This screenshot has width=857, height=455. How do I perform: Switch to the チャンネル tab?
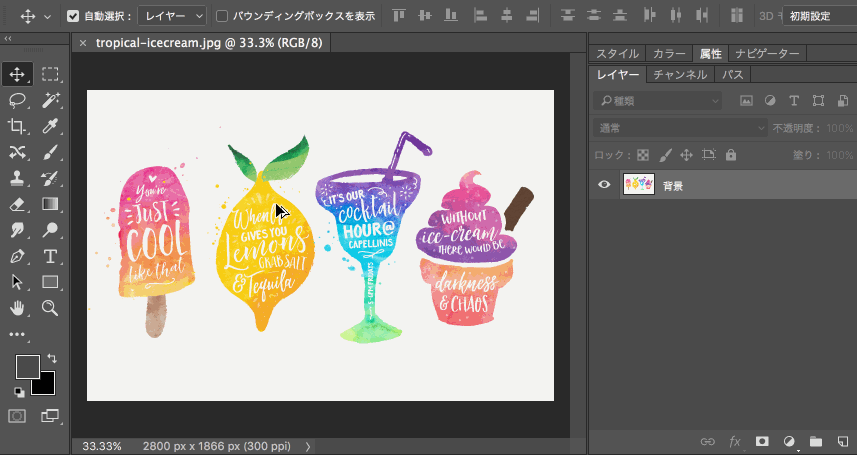[x=679, y=75]
